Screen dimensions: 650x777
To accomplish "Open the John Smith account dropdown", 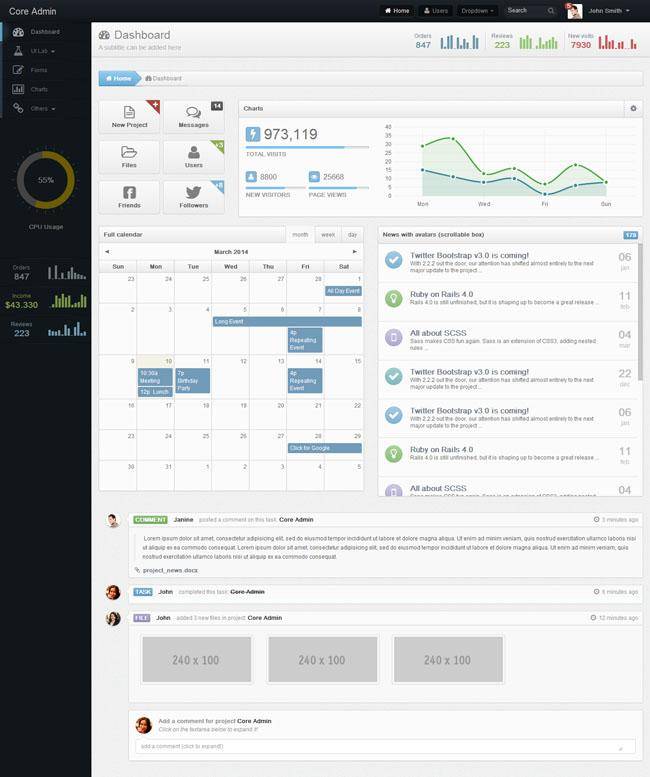I will pyautogui.click(x=609, y=11).
